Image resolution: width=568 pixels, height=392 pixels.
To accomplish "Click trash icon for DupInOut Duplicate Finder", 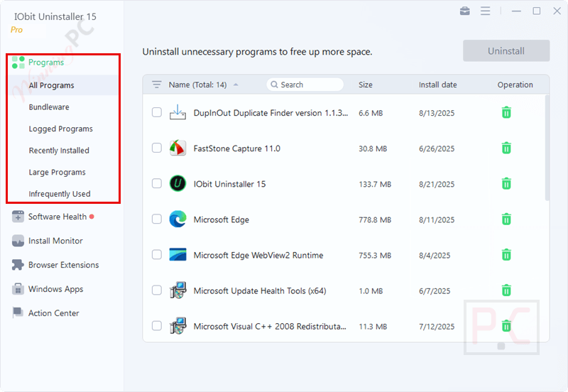I will [506, 113].
